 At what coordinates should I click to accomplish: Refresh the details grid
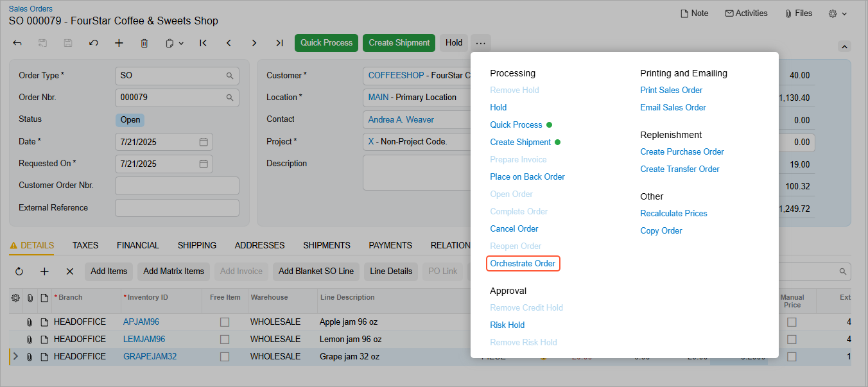19,271
